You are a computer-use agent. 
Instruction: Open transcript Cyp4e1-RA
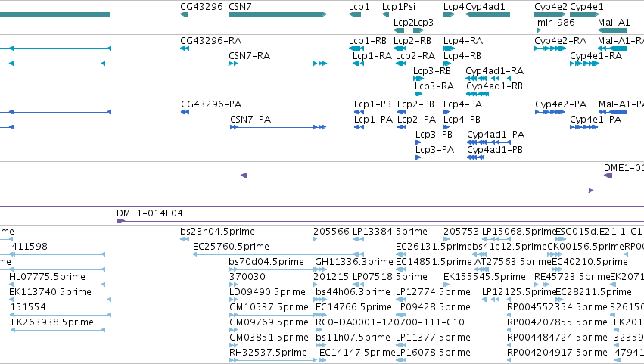pos(596,56)
